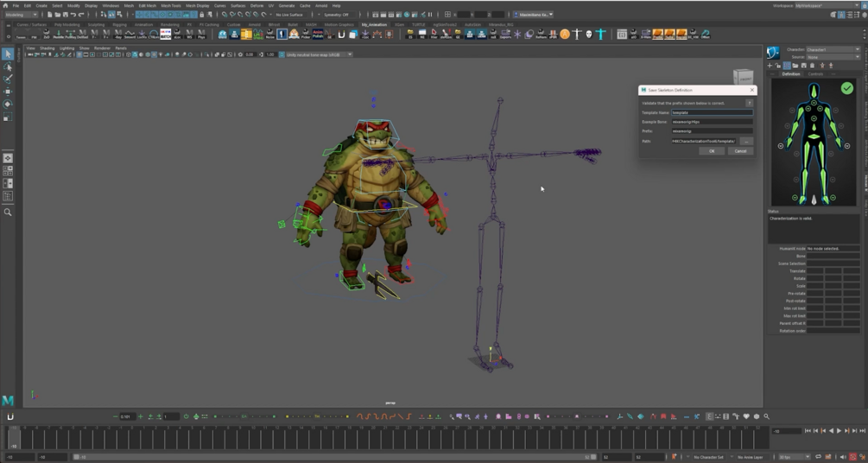Screen dimensions: 868x463
Task: Open the 30 fps frame rate dropdown
Action: point(795,457)
